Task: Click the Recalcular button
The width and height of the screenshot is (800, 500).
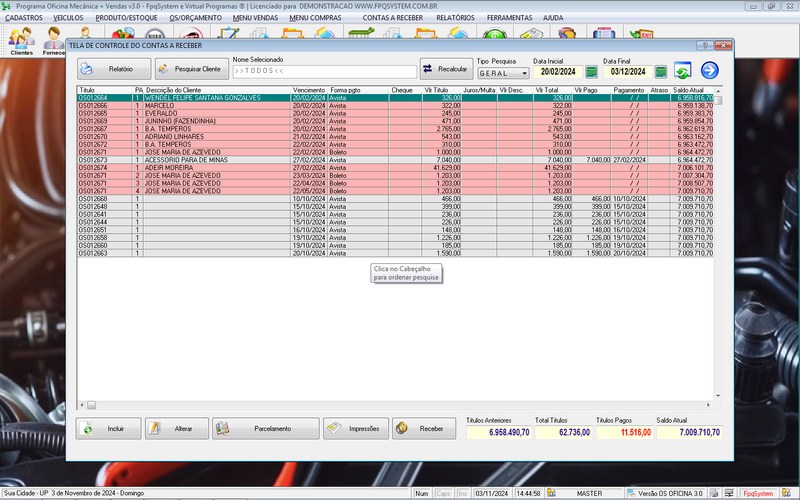Action: [x=446, y=69]
